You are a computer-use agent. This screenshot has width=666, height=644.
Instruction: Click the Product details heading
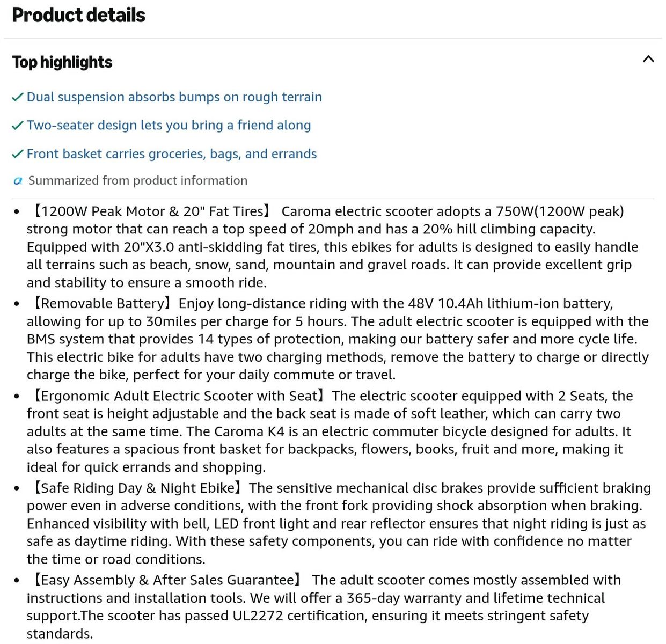(78, 15)
